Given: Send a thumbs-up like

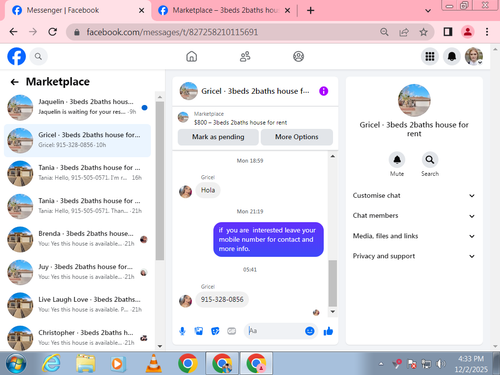Looking at the screenshot, I should (x=328, y=331).
